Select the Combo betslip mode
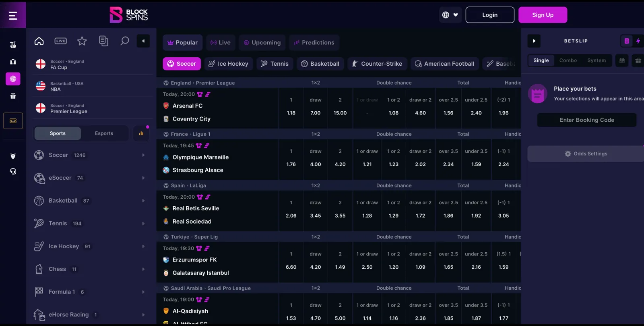644x326 pixels. [x=568, y=60]
